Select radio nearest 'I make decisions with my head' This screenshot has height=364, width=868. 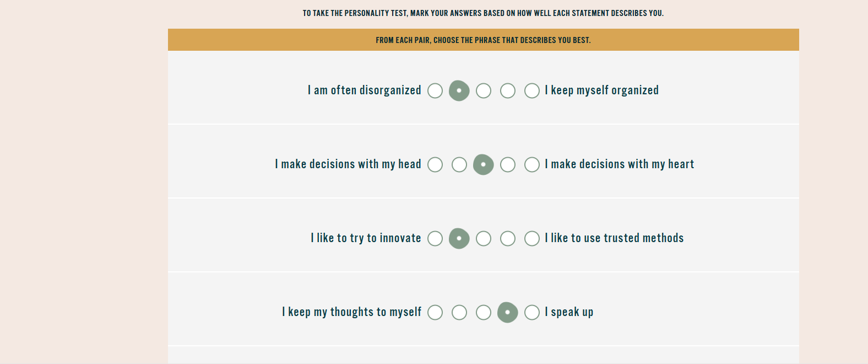pos(435,165)
